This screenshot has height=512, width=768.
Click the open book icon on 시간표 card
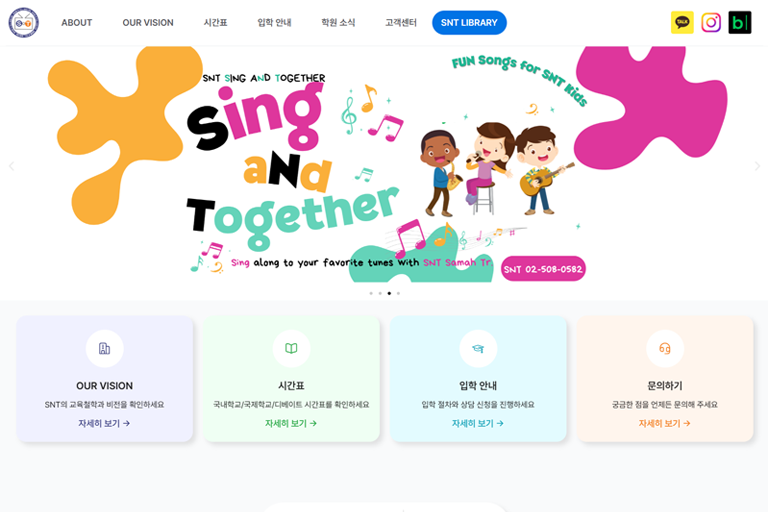(x=291, y=348)
